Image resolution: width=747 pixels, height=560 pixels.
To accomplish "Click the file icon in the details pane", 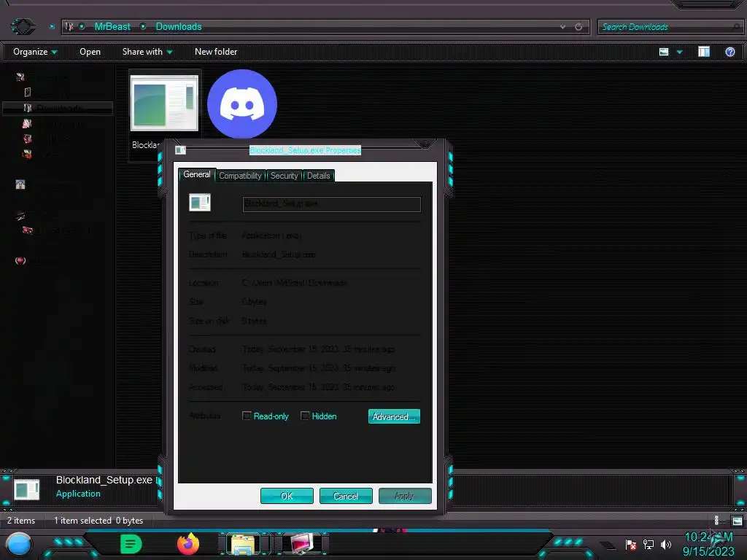I will coord(27,490).
